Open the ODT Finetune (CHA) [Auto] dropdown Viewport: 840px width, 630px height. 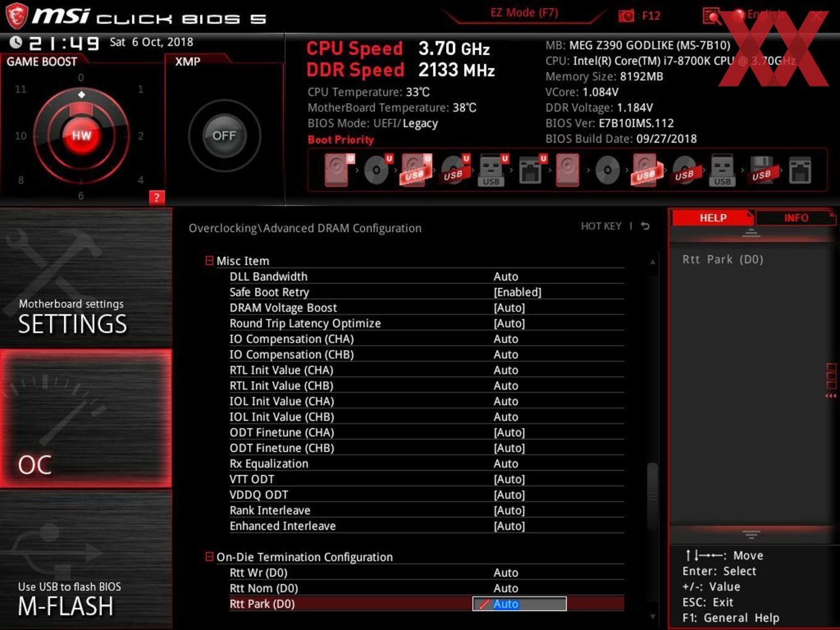click(x=510, y=432)
